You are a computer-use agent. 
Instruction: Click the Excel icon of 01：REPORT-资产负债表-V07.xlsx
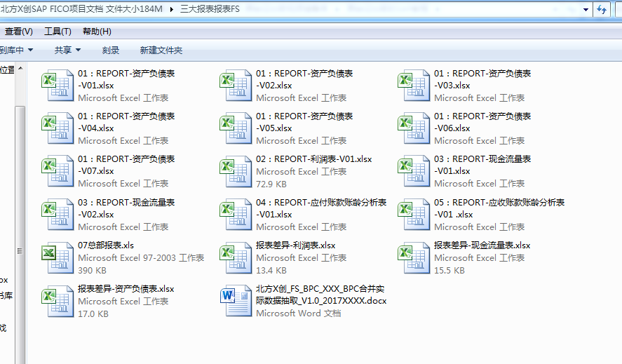tap(58, 171)
